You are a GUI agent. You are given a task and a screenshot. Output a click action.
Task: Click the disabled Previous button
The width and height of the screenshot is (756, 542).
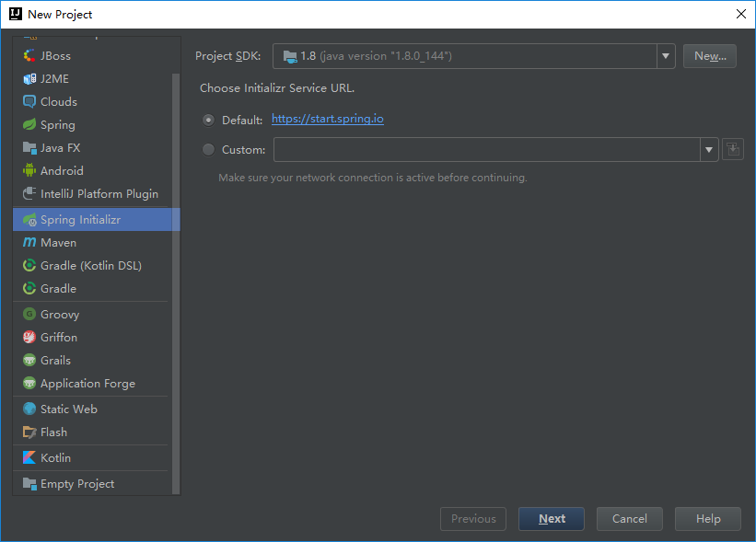pyautogui.click(x=473, y=519)
